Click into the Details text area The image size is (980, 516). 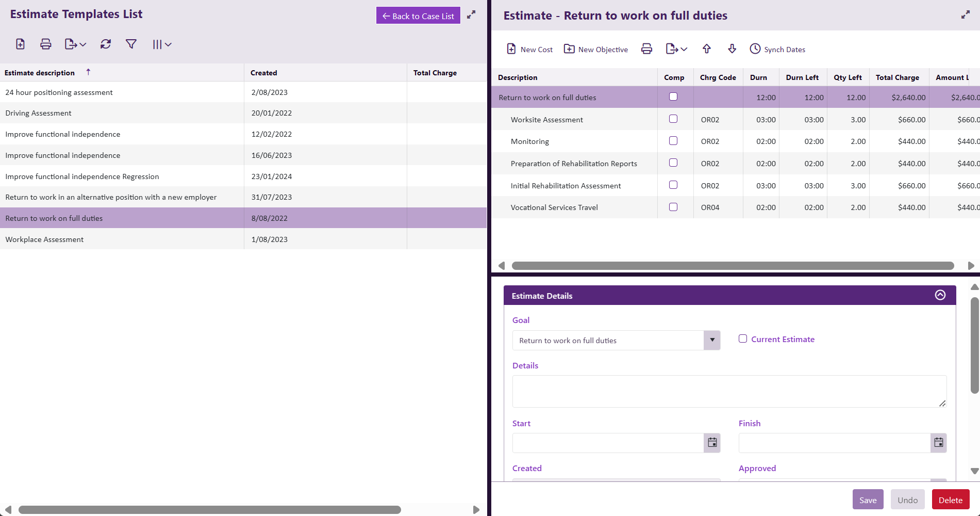pyautogui.click(x=729, y=391)
